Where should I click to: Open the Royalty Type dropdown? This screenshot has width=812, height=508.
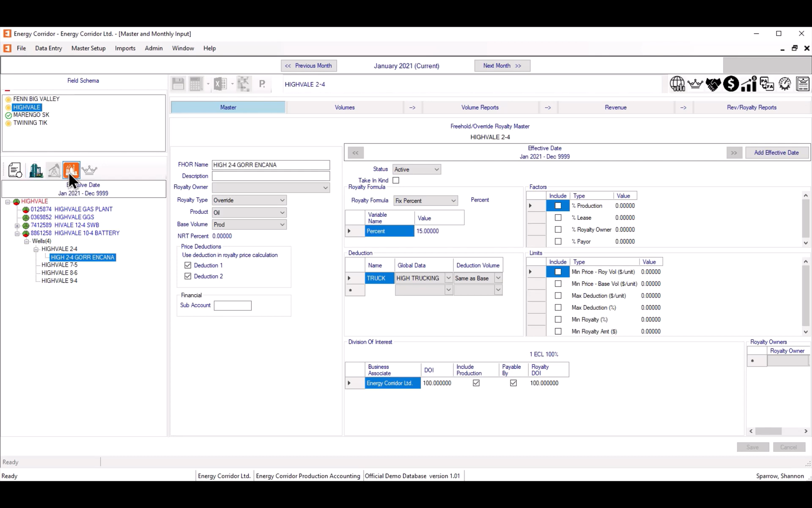(x=282, y=200)
